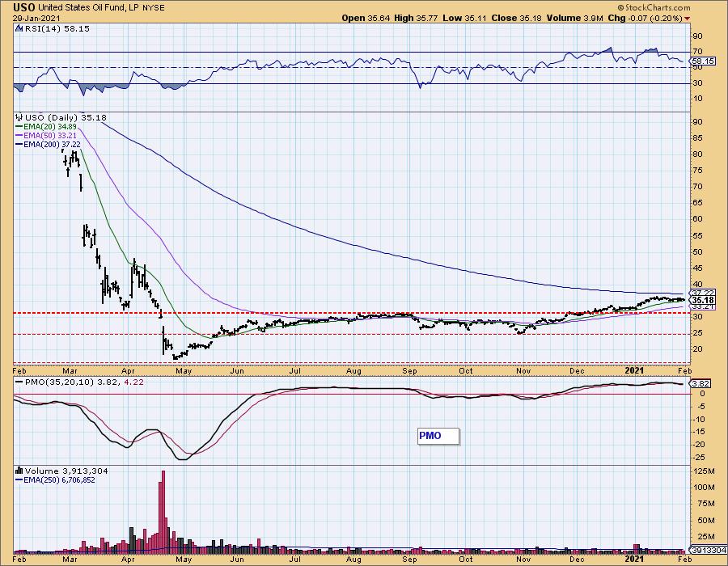Viewport: 728px width, 566px height.
Task: Click the 35.18 last price tag
Action: pos(701,300)
